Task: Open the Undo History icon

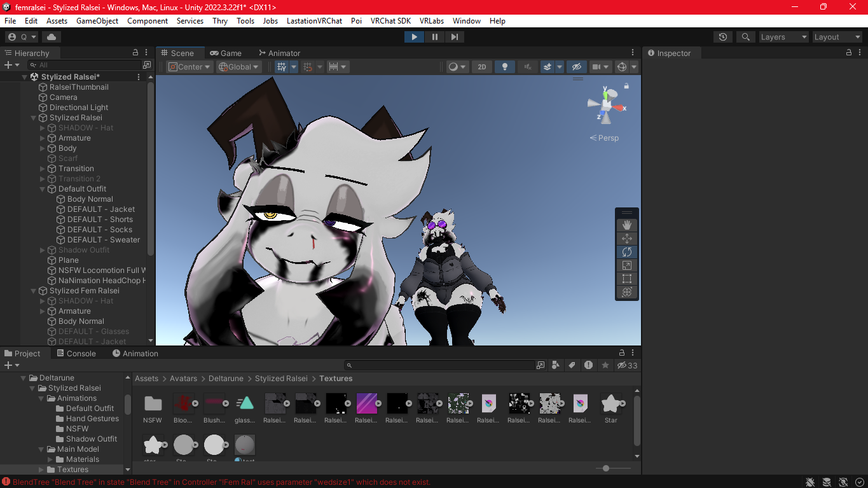Action: pyautogui.click(x=722, y=37)
